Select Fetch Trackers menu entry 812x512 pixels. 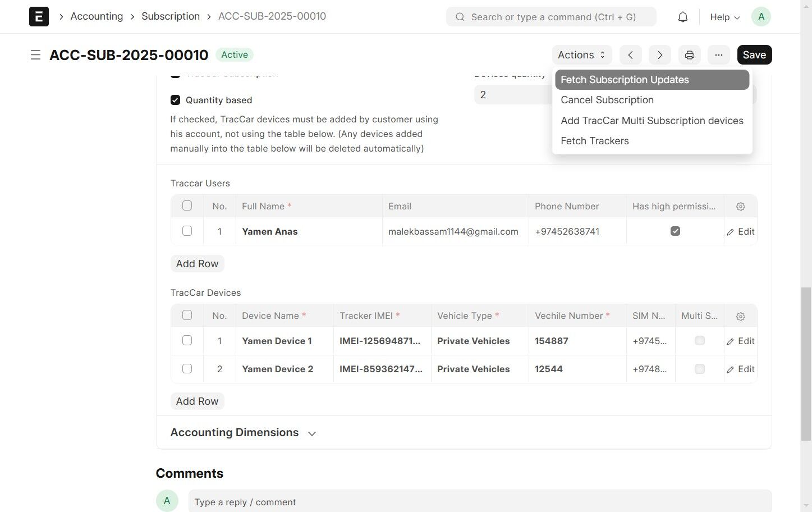click(595, 141)
